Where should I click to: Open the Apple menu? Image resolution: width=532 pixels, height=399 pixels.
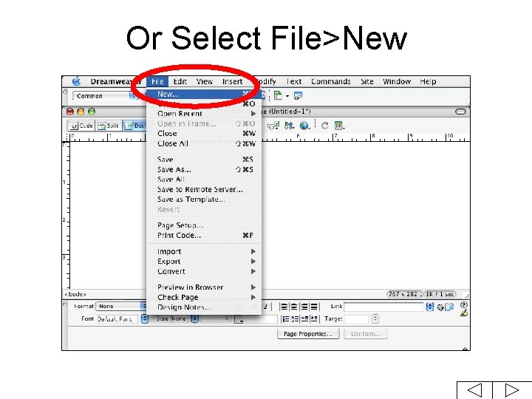pyautogui.click(x=77, y=81)
